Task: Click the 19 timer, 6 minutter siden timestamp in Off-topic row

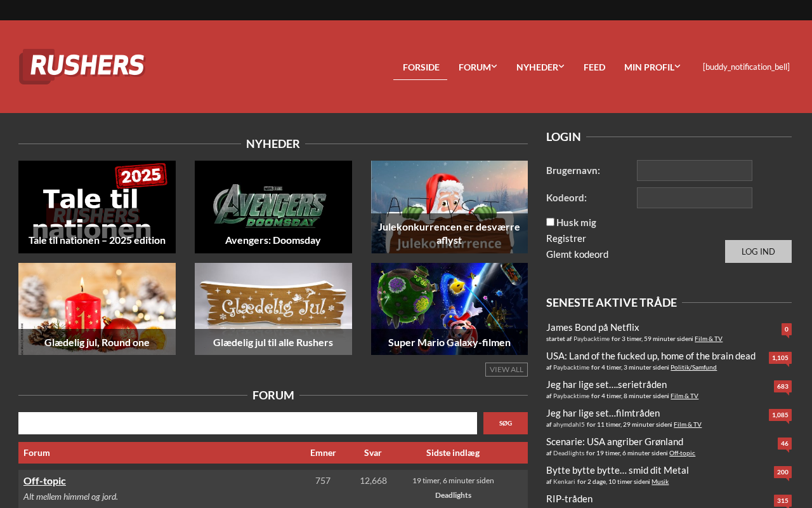Action: pyautogui.click(x=453, y=481)
